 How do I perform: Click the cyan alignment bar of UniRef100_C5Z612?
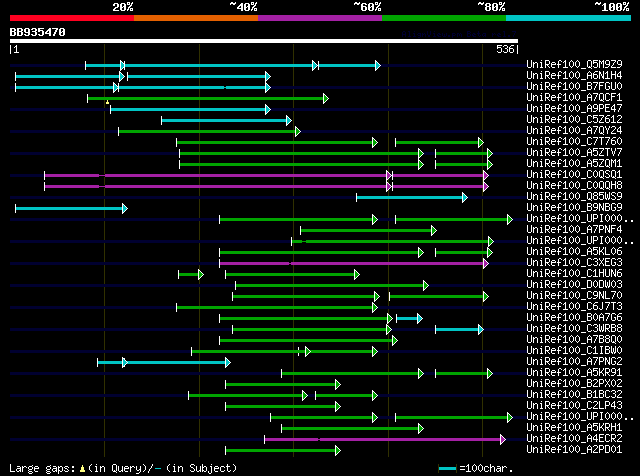(227, 120)
